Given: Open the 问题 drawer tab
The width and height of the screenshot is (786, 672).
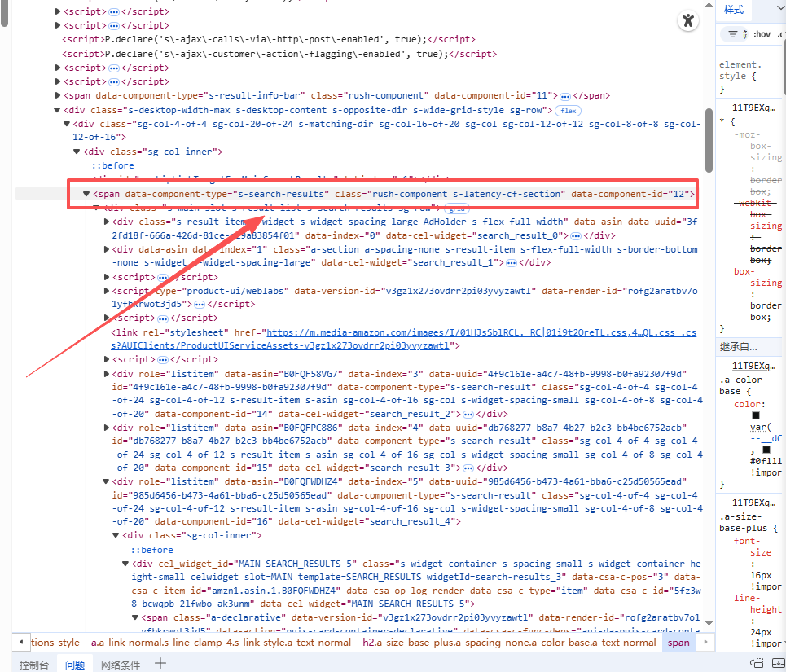Looking at the screenshot, I should coord(75,665).
